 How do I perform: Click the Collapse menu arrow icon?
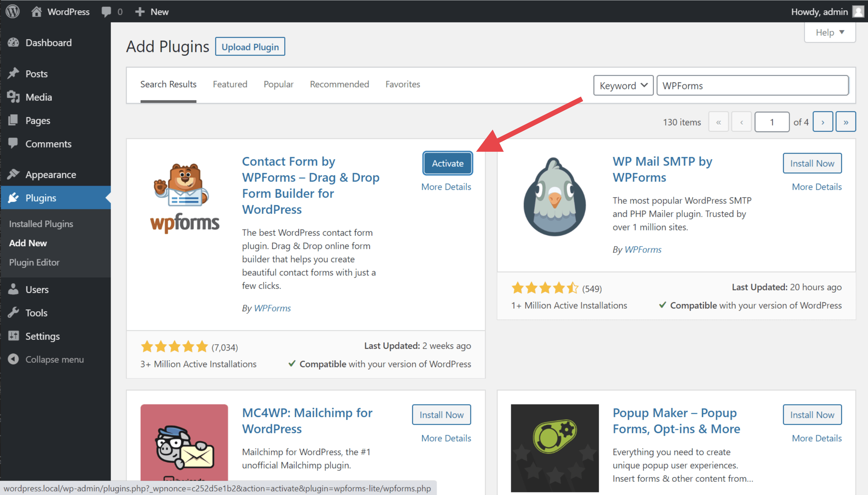[x=13, y=359]
